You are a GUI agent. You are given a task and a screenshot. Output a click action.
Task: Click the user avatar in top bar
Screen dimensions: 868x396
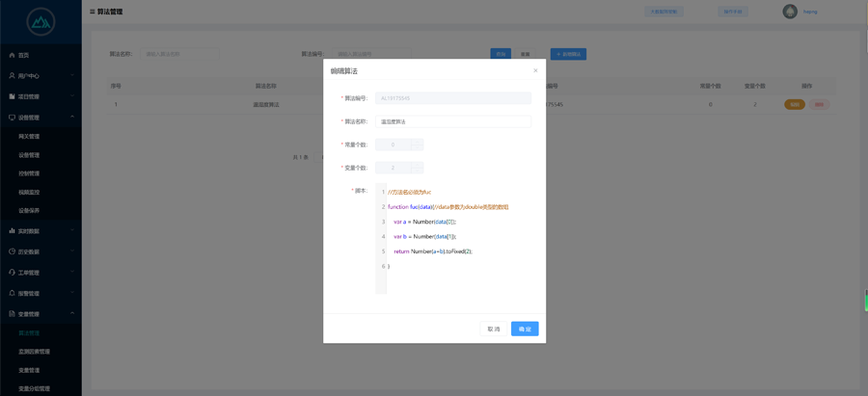pyautogui.click(x=790, y=12)
